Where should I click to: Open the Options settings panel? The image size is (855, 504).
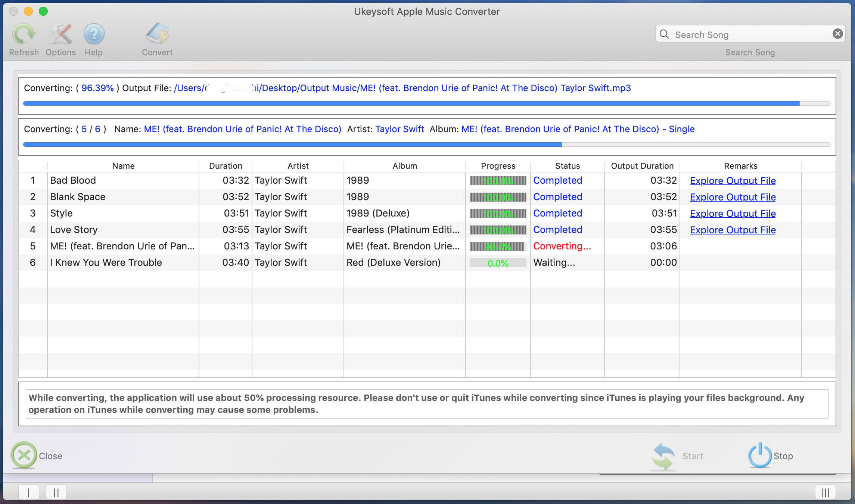60,39
